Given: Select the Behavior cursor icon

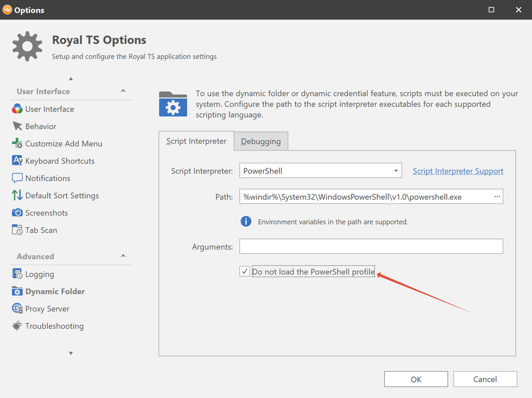Looking at the screenshot, I should click(17, 126).
